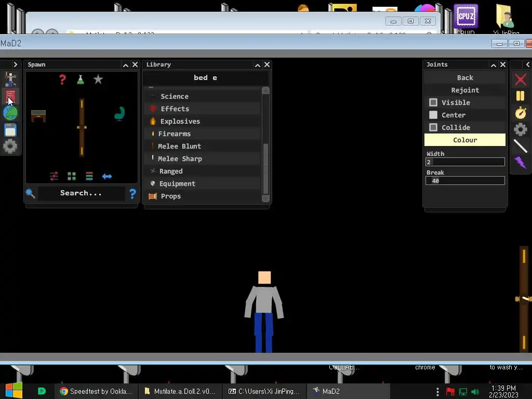Click the Rejoint button
This screenshot has height=399, width=532.
pos(465,90)
